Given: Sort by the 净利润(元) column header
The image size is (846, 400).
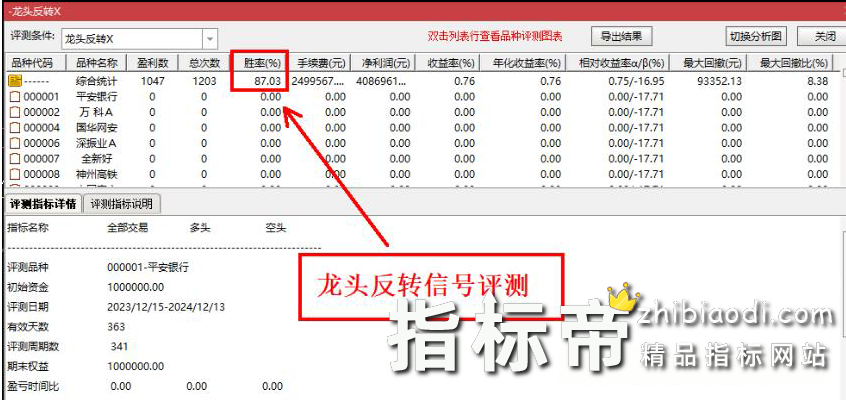Looking at the screenshot, I should (383, 63).
